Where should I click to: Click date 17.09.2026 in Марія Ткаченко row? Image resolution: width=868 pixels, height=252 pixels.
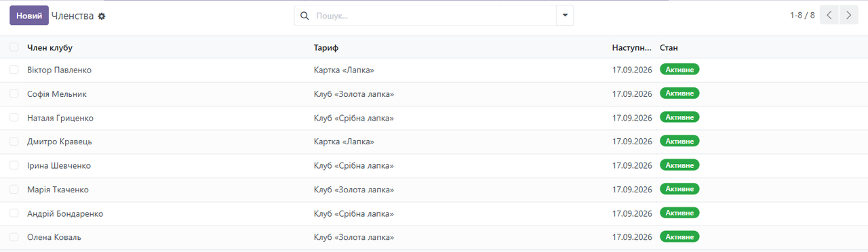[632, 190]
